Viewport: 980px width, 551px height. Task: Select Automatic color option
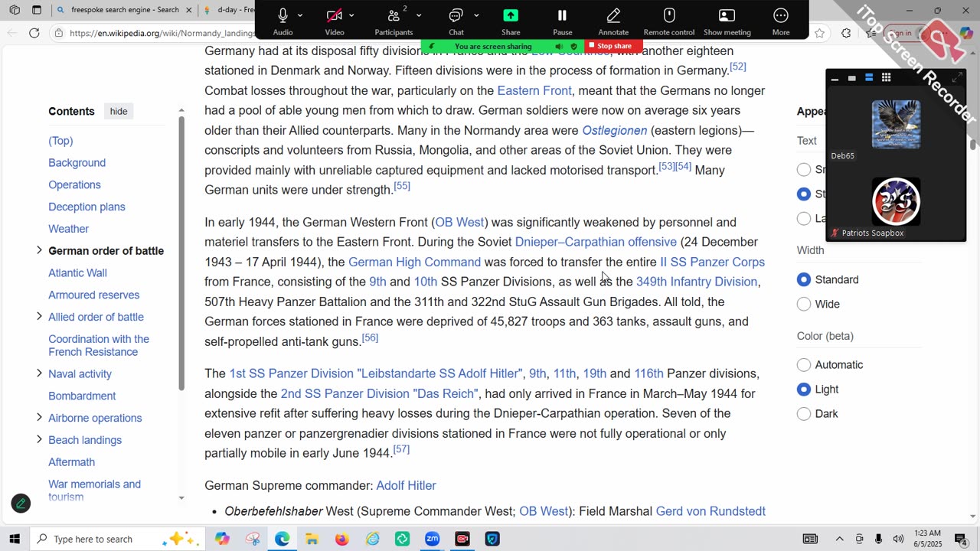[804, 365]
